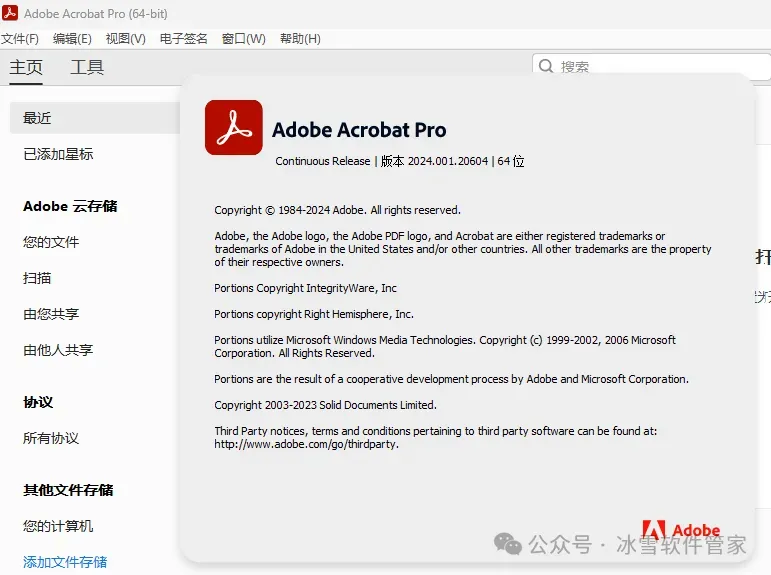
Task: Open 由他人共享 in the sidebar
Action: point(58,350)
